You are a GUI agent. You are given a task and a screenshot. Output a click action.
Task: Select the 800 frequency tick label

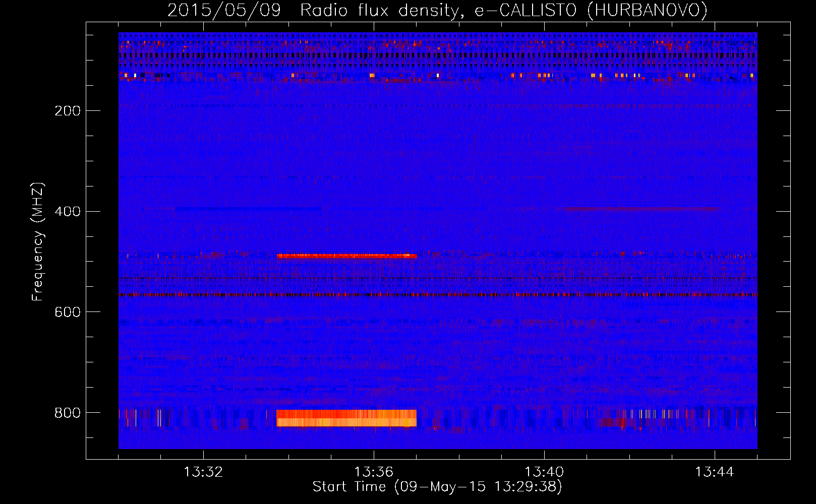click(x=67, y=413)
